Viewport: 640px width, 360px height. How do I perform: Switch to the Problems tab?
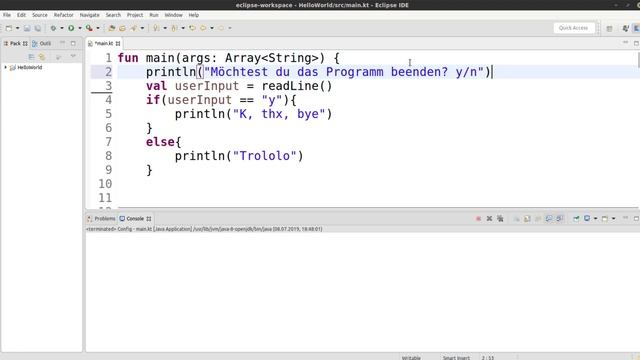click(101, 219)
